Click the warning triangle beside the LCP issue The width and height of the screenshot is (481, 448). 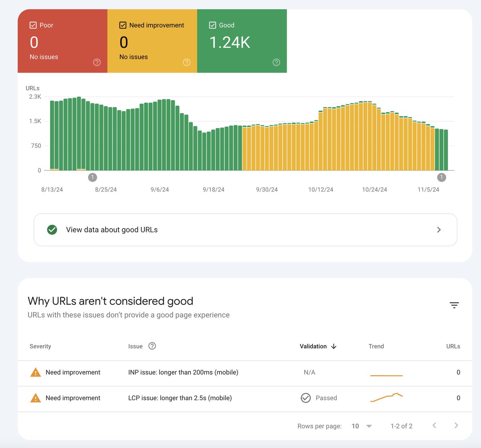[x=35, y=398]
